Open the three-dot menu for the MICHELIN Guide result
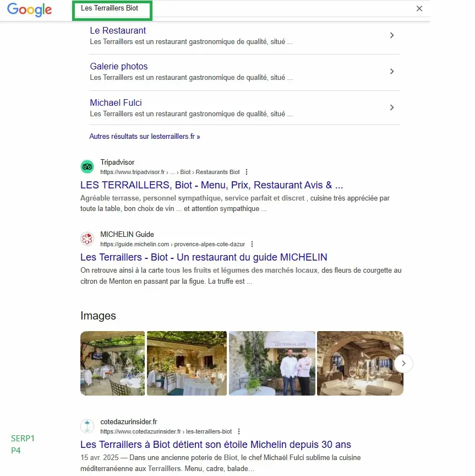Viewport: 475px width, 476px height. point(252,244)
